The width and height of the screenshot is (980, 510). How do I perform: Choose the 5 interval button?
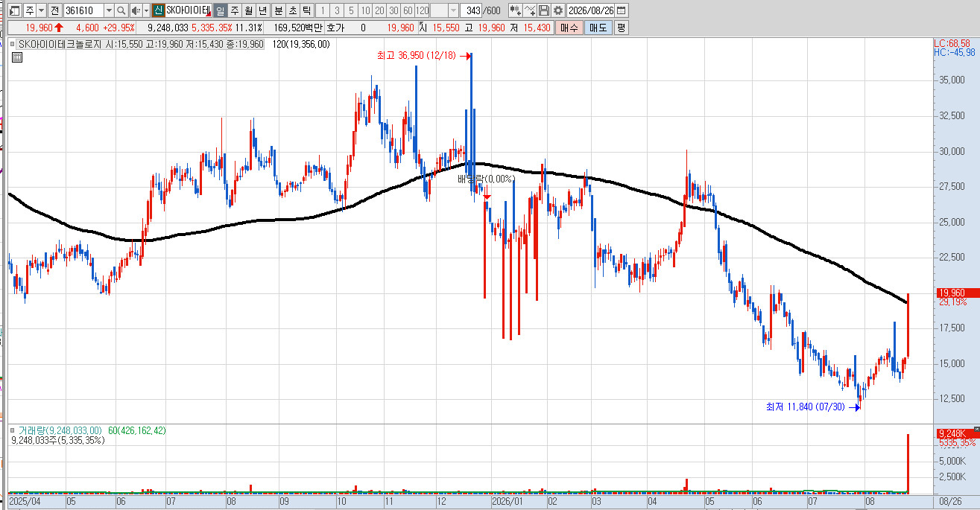coord(351,10)
